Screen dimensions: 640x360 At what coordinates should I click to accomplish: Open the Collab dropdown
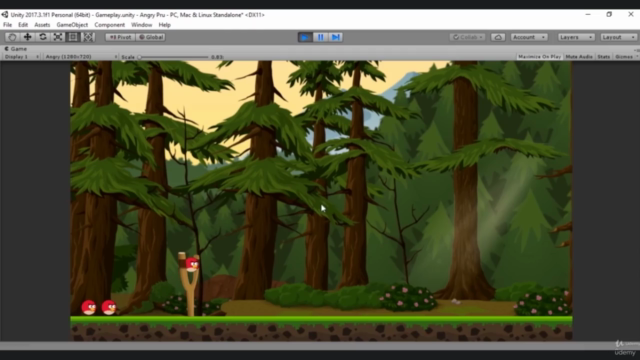[468, 37]
